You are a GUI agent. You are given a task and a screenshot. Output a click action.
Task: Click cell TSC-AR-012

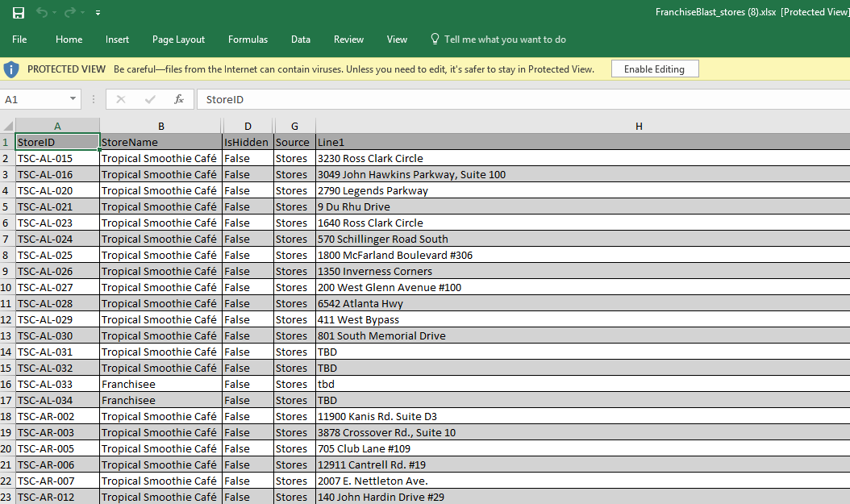click(57, 497)
